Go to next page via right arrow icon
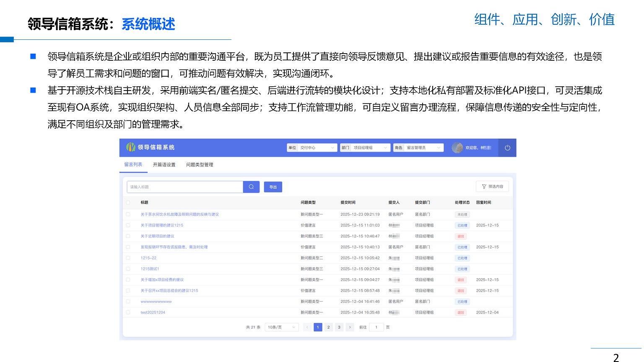This screenshot has width=644, height=362. pos(350,327)
